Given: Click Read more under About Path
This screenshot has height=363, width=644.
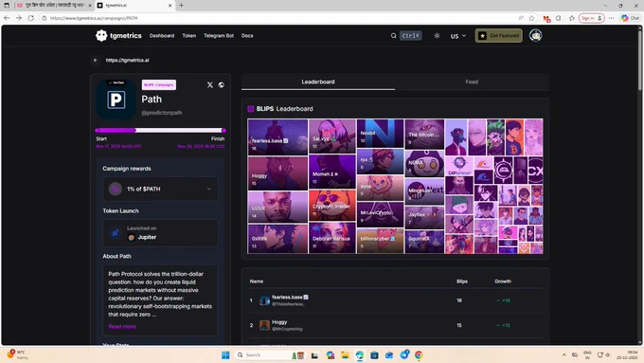Looking at the screenshot, I should [x=122, y=326].
